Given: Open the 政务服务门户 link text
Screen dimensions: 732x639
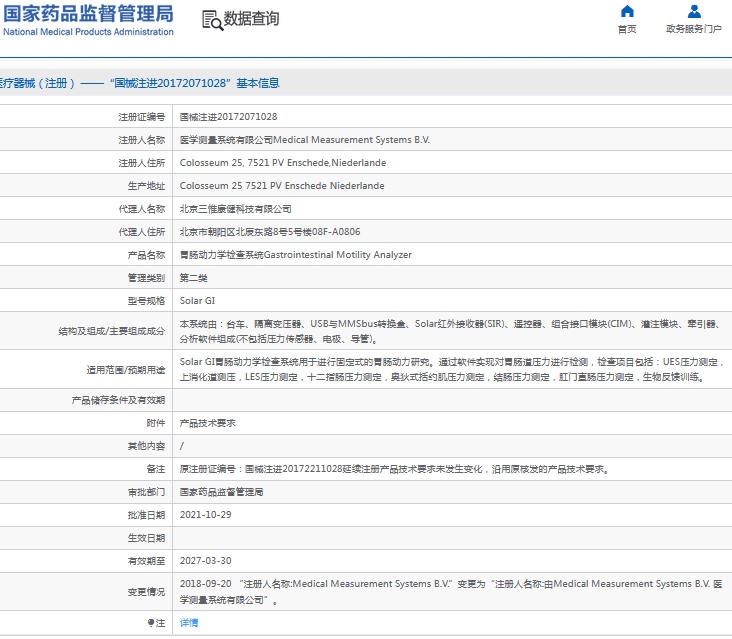Looking at the screenshot, I should (x=694, y=29).
